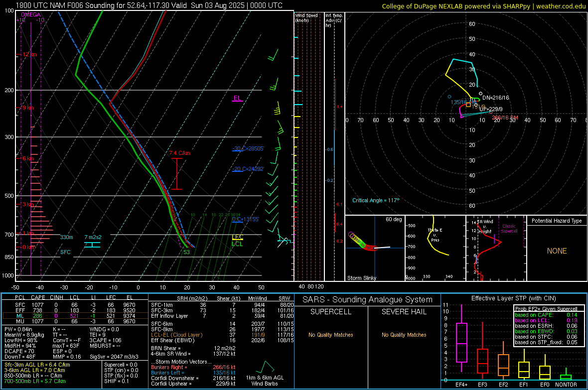Click the Storm Slinky panel title
Image resolution: width=588 pixels, height=390 pixels.
coord(362,278)
